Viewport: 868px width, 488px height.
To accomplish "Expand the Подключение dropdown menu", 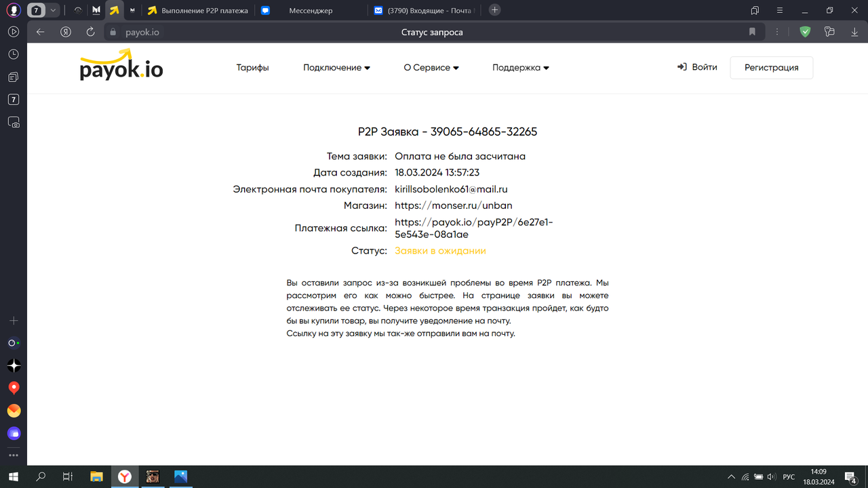I will (x=336, y=68).
